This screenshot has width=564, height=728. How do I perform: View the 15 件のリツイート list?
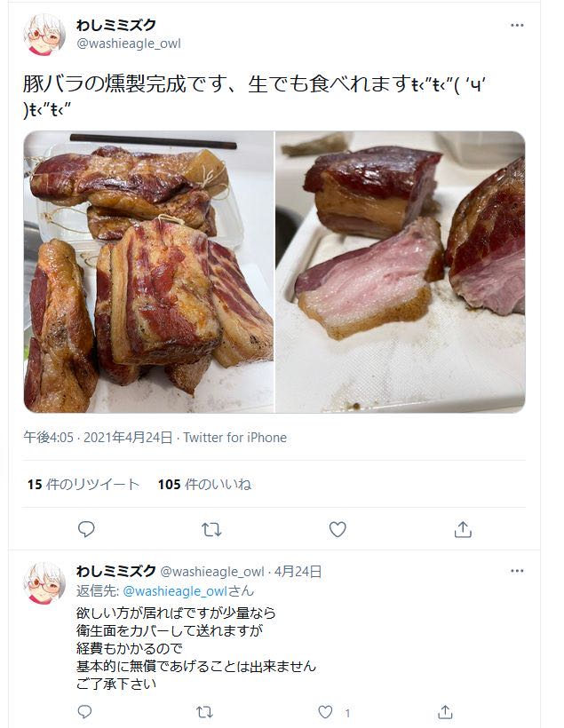tap(83, 484)
